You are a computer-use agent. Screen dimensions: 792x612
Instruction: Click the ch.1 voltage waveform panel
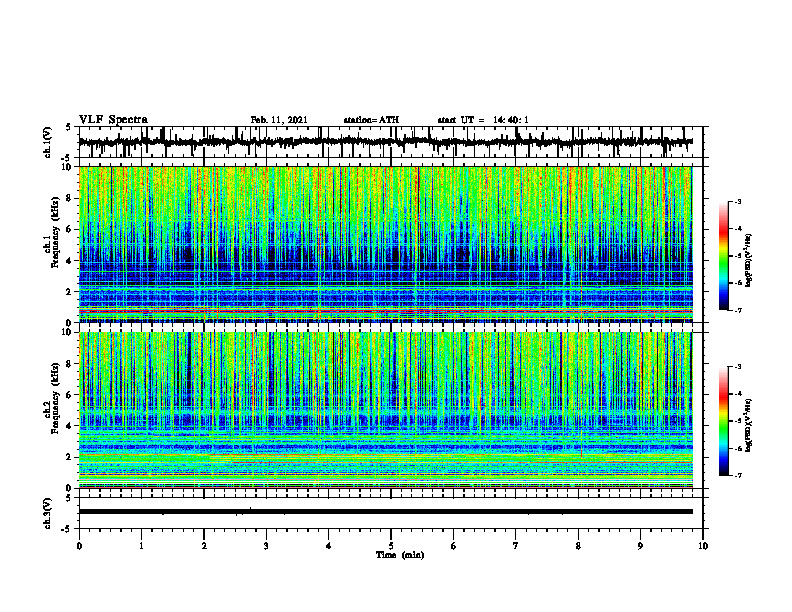(x=391, y=142)
